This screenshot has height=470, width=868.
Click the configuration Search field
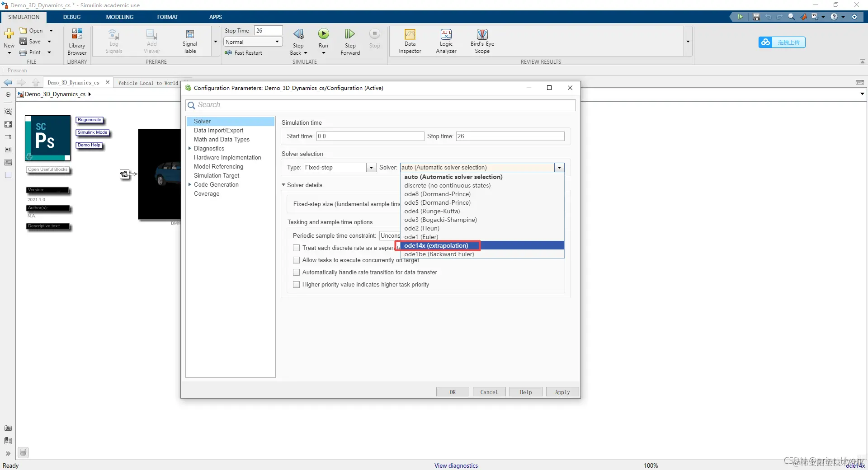coord(381,105)
